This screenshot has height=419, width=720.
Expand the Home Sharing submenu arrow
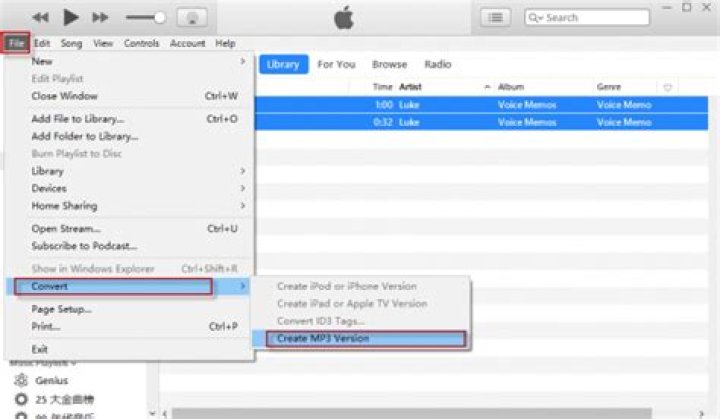[242, 206]
